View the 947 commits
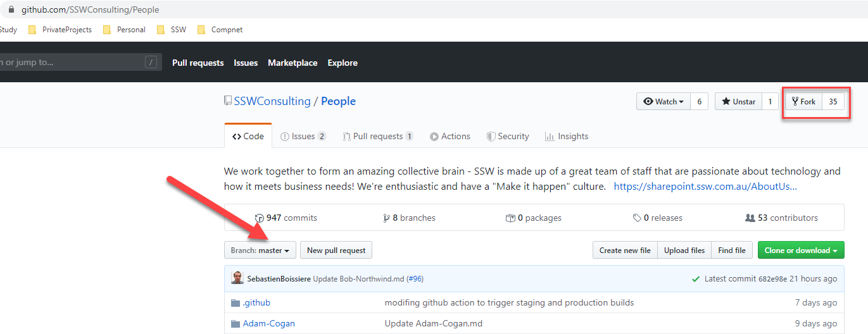 [286, 218]
